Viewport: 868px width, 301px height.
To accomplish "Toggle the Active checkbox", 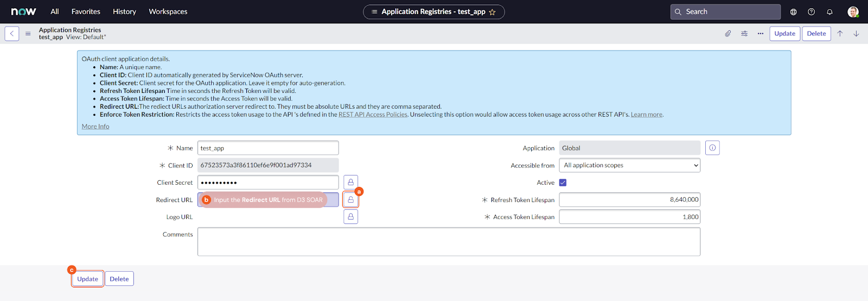I will coord(563,183).
